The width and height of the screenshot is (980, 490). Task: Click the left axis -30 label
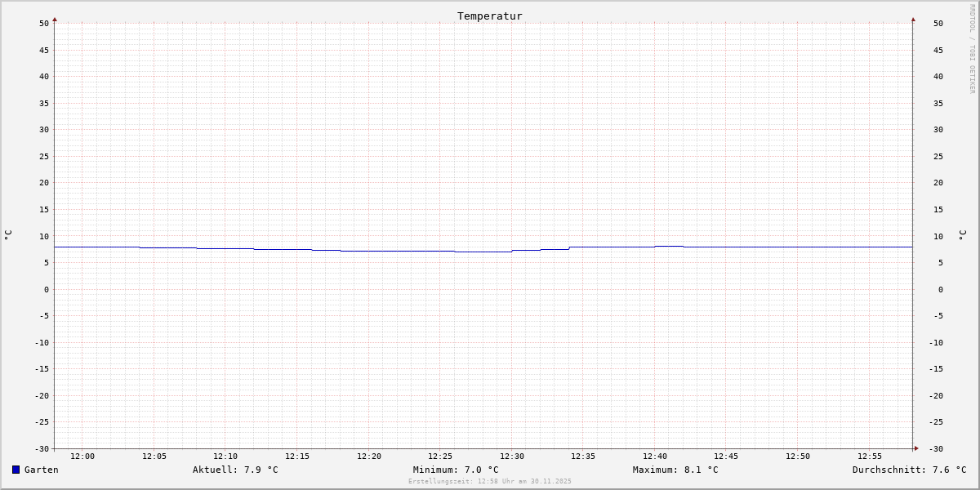pyautogui.click(x=42, y=449)
